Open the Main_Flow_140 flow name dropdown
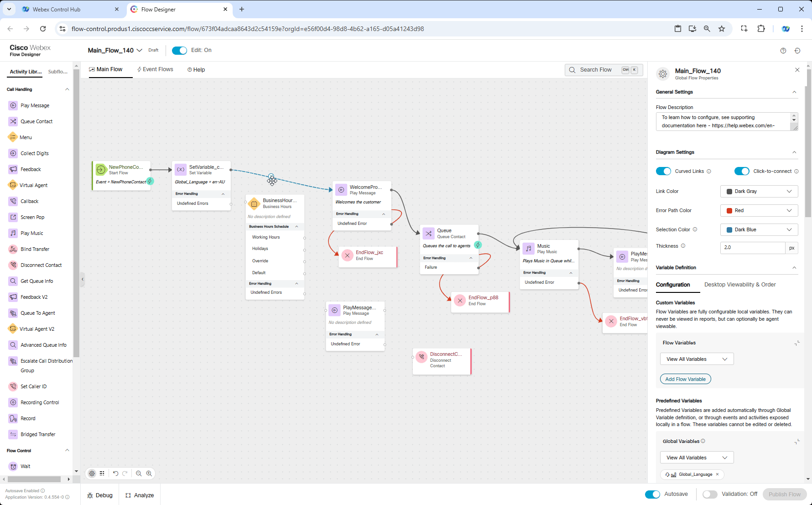 [140, 50]
